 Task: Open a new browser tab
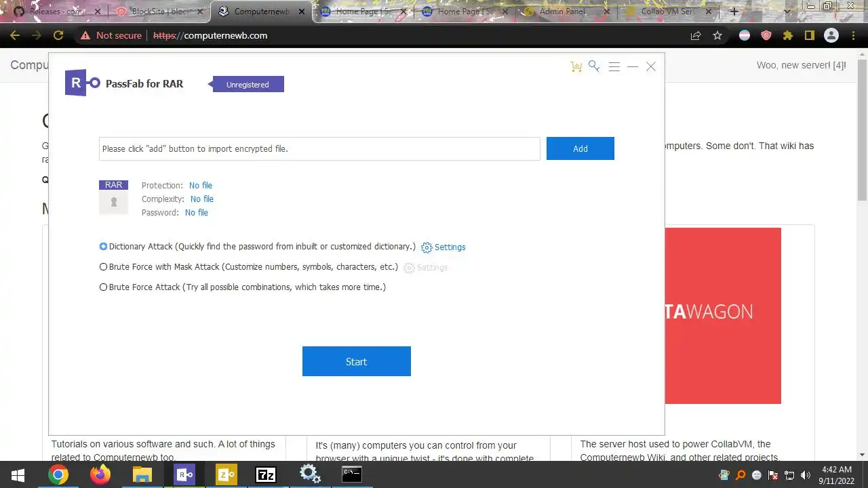[734, 12]
